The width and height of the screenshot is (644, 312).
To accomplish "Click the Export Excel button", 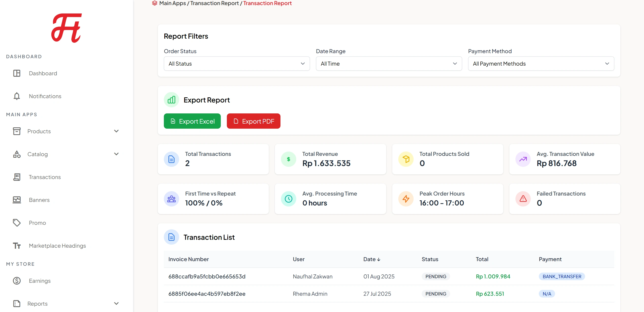I will [x=192, y=121].
